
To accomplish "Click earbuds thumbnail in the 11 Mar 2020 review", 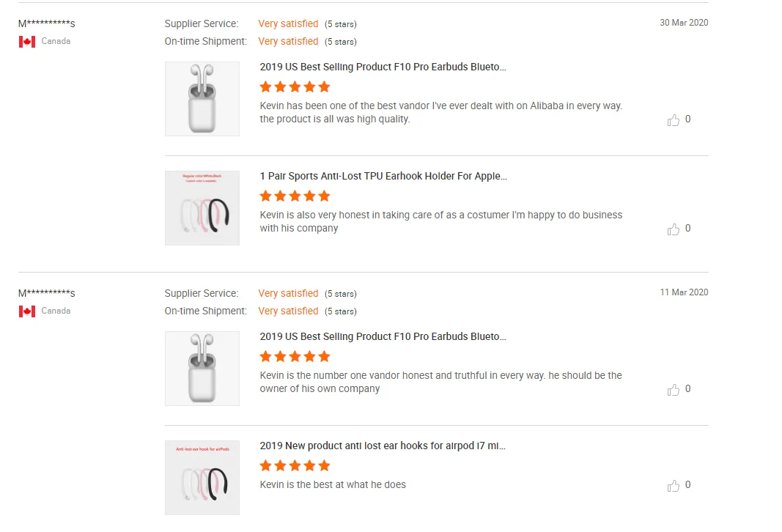I will (202, 369).
